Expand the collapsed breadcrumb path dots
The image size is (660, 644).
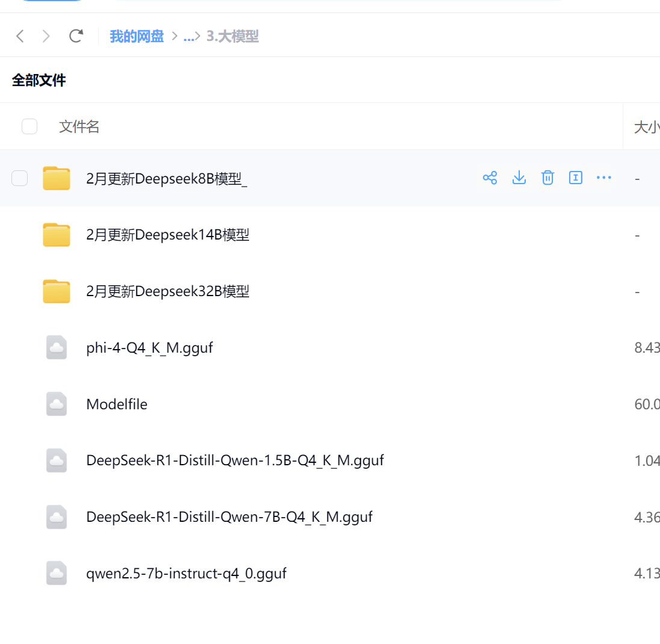pos(190,36)
